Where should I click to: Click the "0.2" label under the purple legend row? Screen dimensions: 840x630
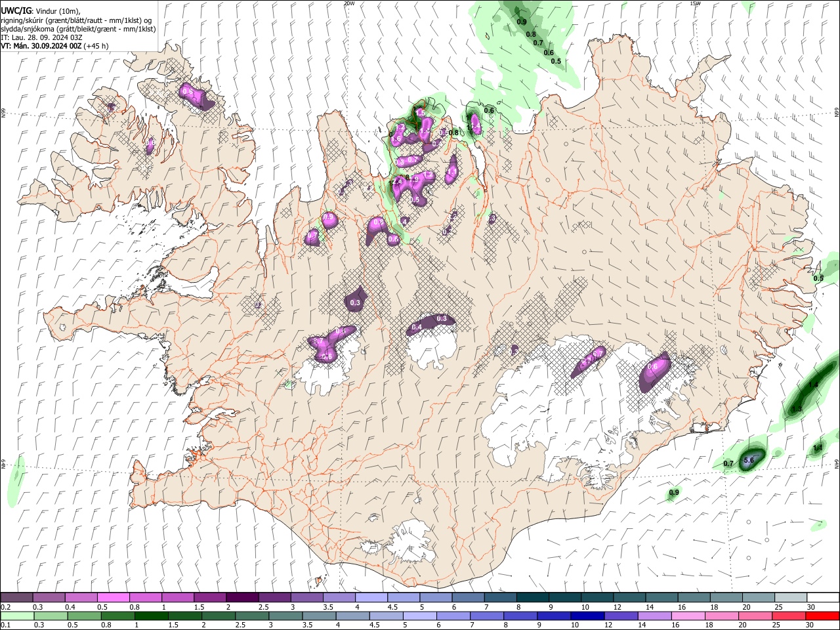[5, 607]
